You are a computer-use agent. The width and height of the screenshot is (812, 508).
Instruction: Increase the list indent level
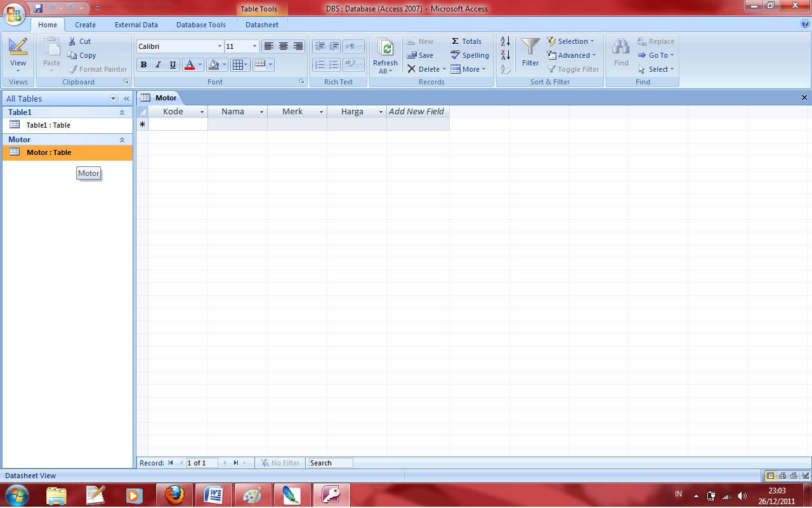pos(334,46)
